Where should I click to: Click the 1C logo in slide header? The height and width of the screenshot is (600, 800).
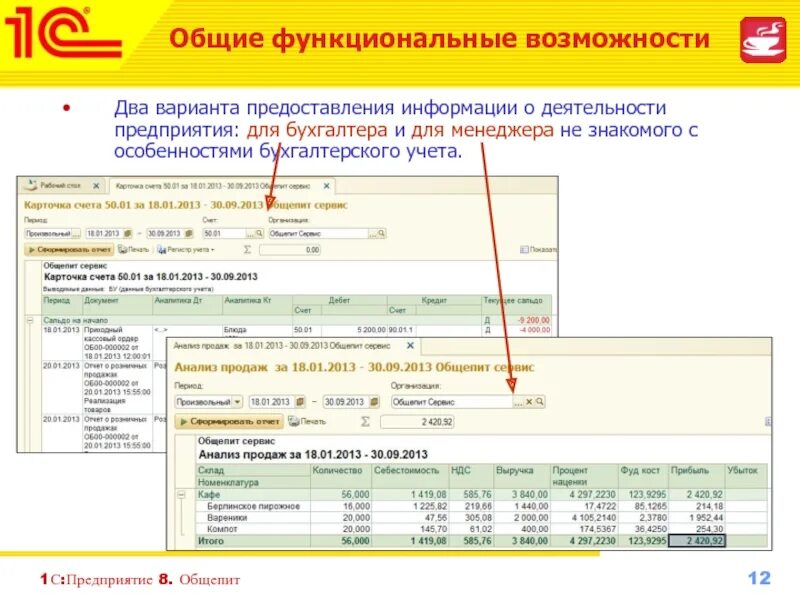pos(63,32)
